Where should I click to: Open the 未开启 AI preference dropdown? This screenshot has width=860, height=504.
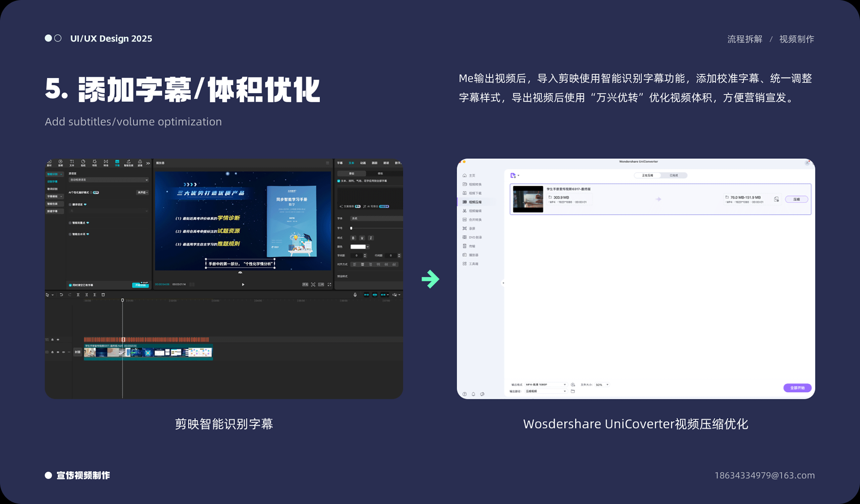click(x=143, y=193)
